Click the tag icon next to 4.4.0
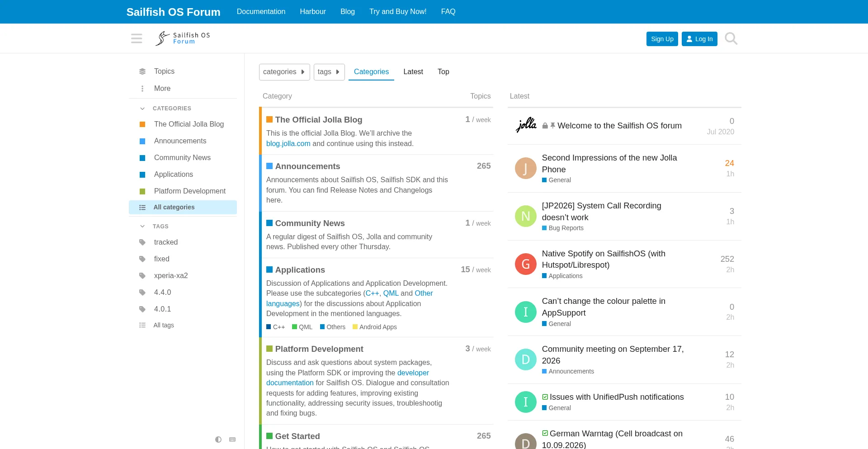Viewport: 868px width, 449px height. coord(142,293)
